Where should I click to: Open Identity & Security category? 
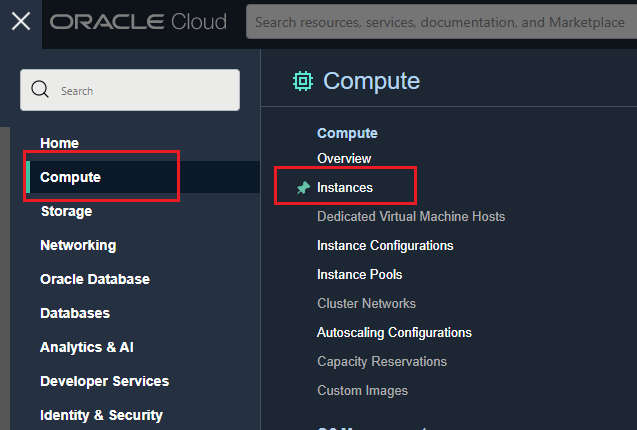101,415
